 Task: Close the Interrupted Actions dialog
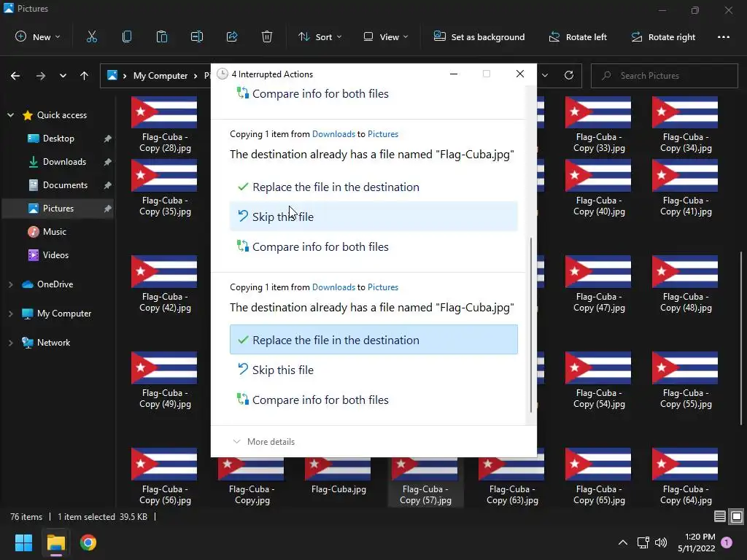pyautogui.click(x=520, y=74)
